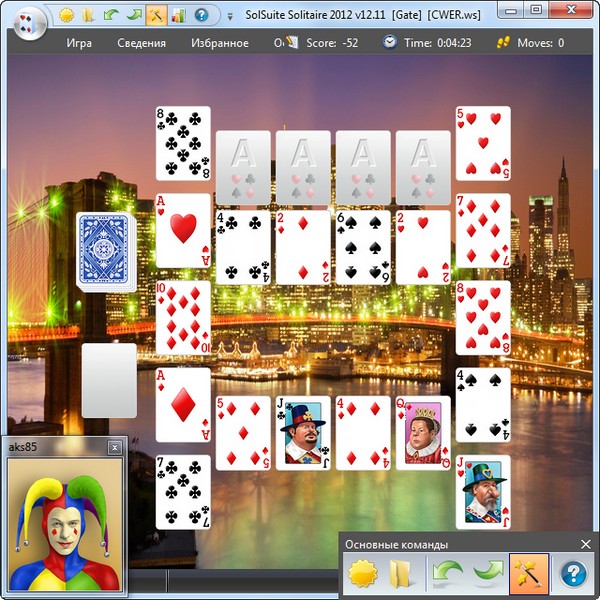
Task: Click the redo green arrow in Основные команды panel
Action: click(x=486, y=573)
